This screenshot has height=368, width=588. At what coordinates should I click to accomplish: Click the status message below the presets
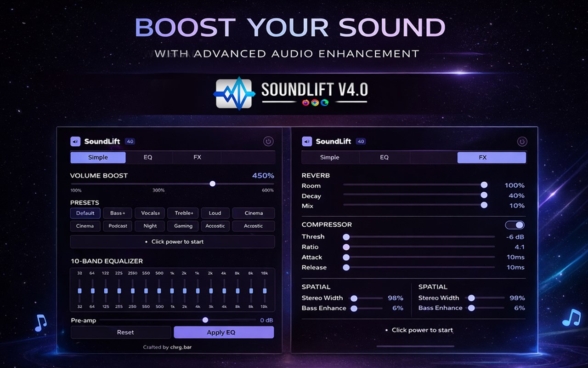coord(173,241)
